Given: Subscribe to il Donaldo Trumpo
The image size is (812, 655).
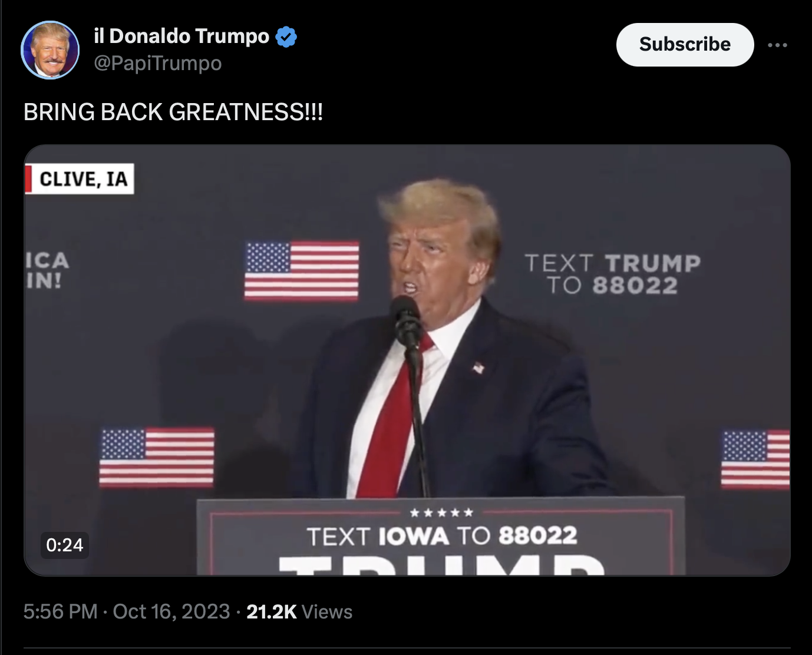Looking at the screenshot, I should pyautogui.click(x=685, y=45).
